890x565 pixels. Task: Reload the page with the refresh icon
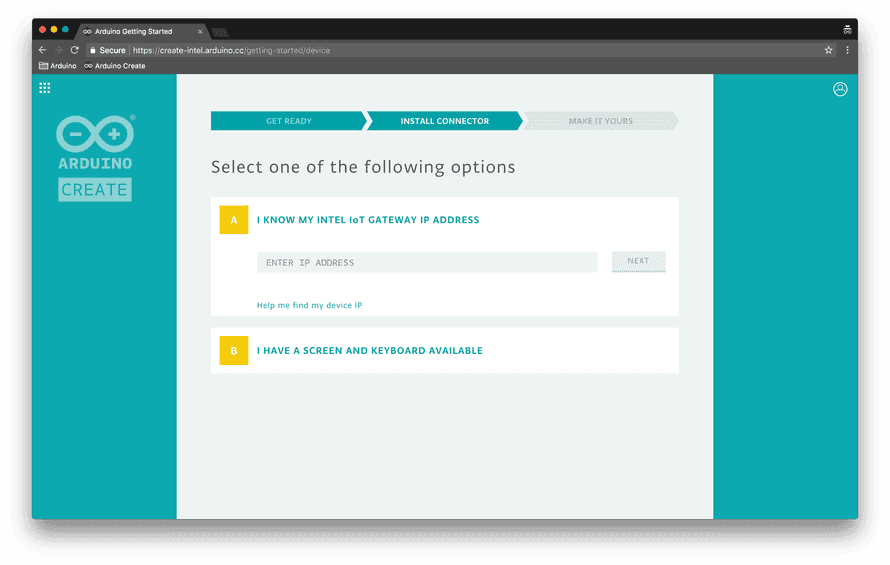click(x=74, y=50)
